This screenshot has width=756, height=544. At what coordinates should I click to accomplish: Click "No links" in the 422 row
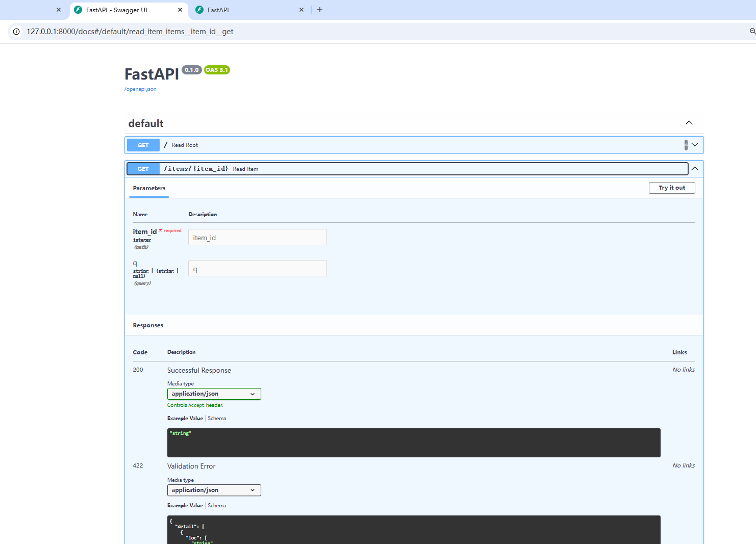(684, 466)
